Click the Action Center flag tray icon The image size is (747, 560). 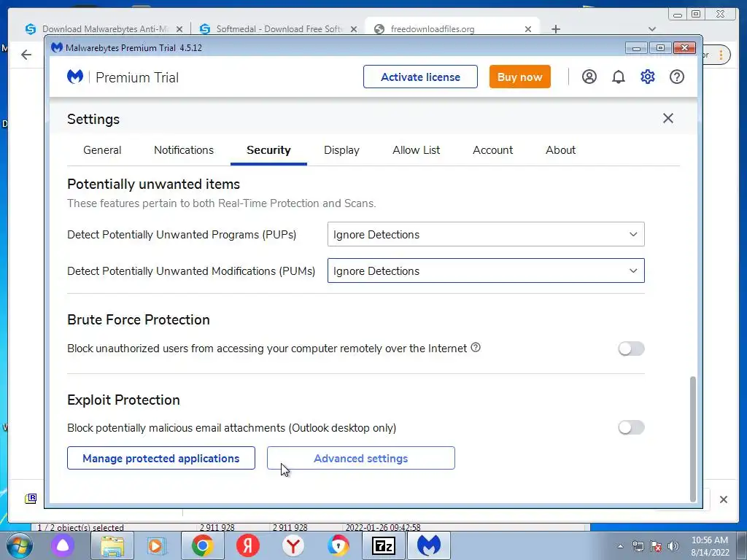click(x=656, y=546)
